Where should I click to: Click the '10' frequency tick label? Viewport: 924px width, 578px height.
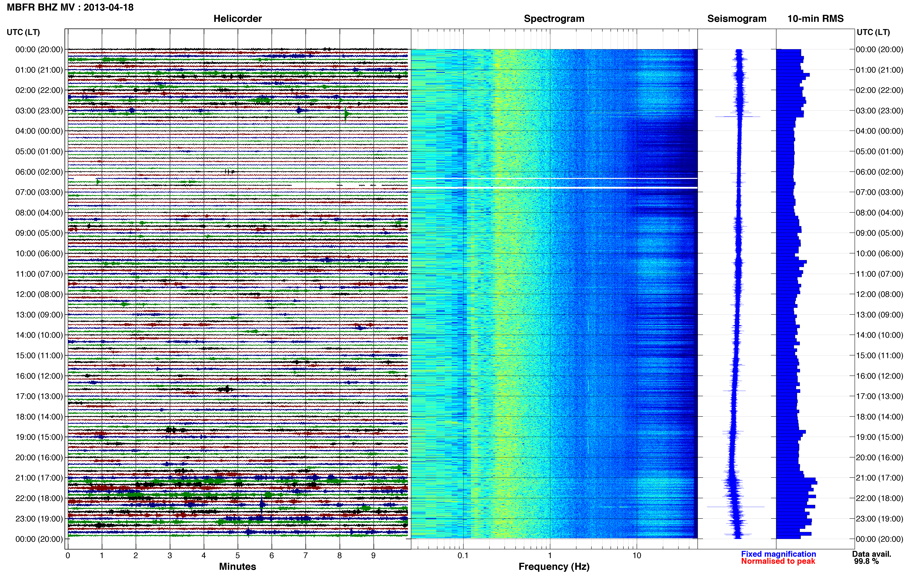[636, 555]
